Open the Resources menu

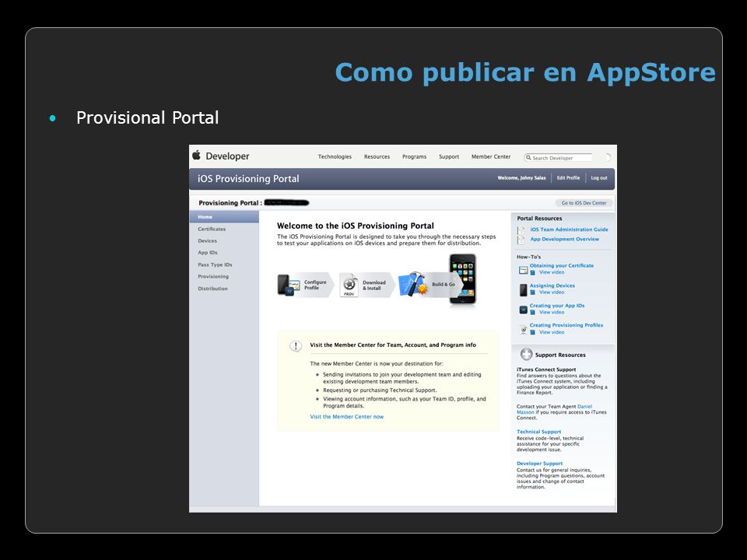click(377, 156)
